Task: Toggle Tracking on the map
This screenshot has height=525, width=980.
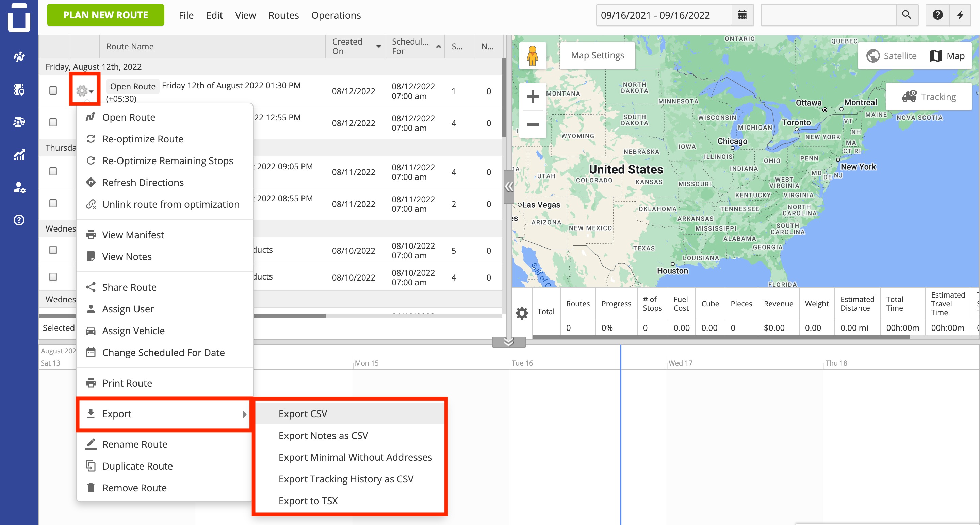Action: [x=929, y=97]
